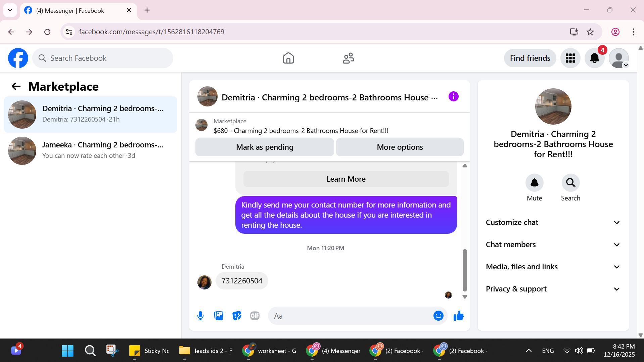Open a new browser tab
644x362 pixels.
click(x=147, y=10)
